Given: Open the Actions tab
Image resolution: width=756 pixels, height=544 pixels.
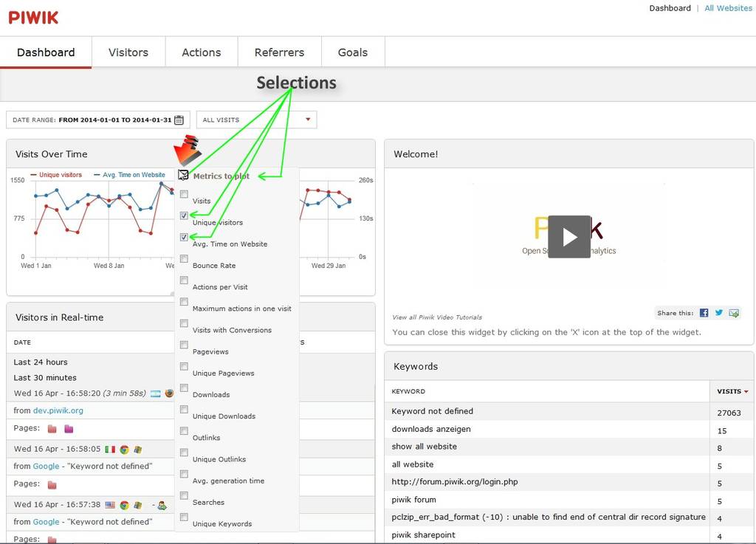Looking at the screenshot, I should [x=202, y=52].
